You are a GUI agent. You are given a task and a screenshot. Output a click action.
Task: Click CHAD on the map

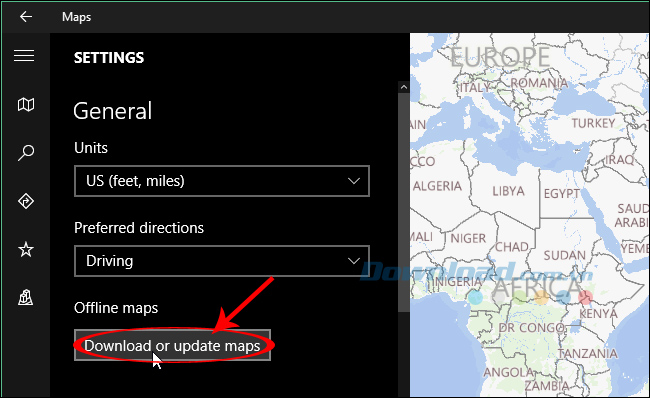point(512,247)
